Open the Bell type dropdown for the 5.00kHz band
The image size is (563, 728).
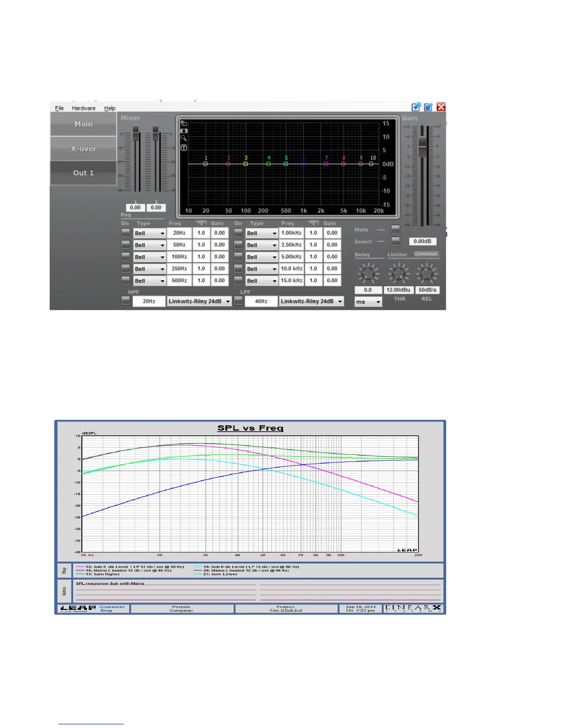click(x=262, y=257)
